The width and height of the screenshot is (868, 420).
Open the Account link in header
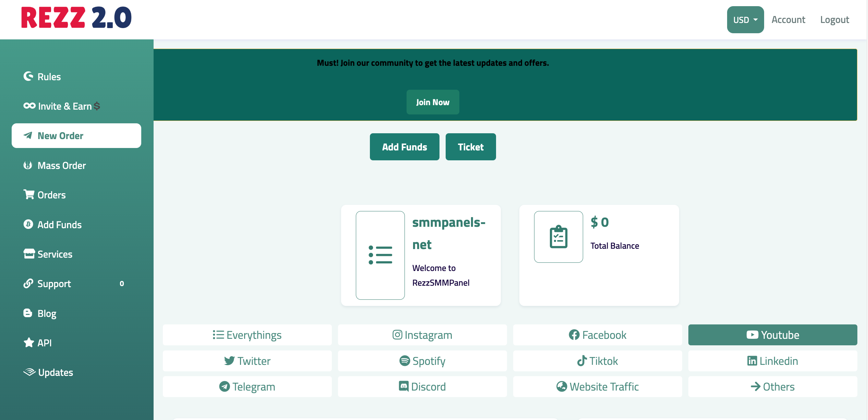788,20
